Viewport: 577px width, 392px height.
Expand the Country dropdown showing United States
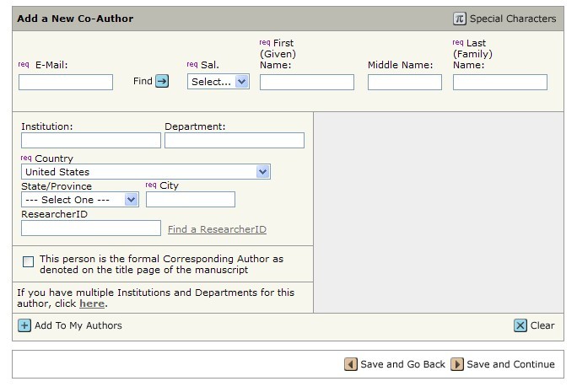[x=146, y=172]
